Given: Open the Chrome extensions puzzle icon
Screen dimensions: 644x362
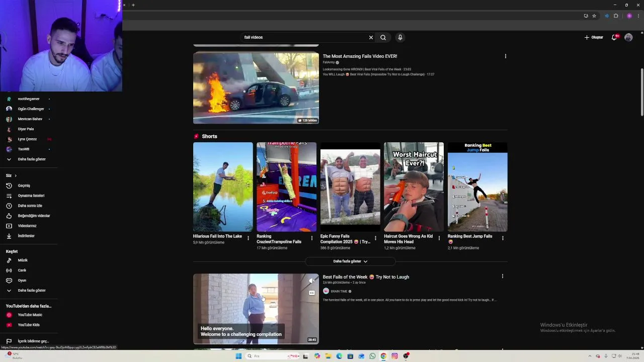Looking at the screenshot, I should [616, 16].
